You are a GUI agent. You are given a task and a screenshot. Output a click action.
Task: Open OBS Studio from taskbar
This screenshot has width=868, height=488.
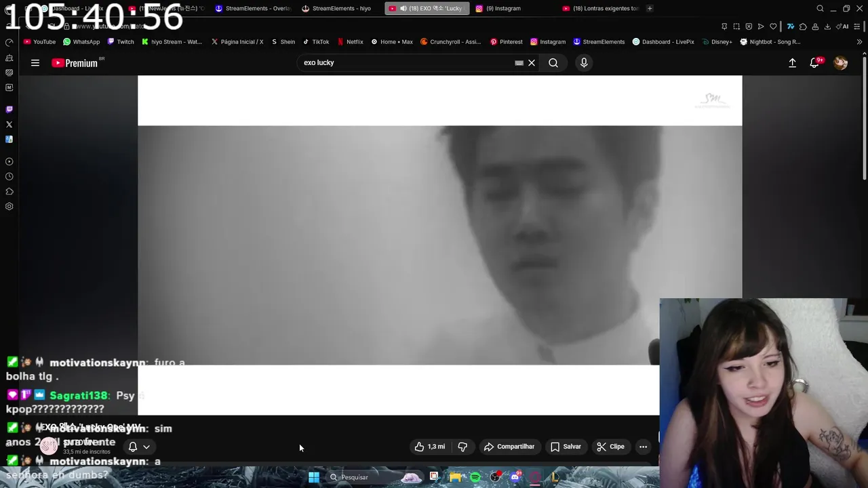pos(495,477)
